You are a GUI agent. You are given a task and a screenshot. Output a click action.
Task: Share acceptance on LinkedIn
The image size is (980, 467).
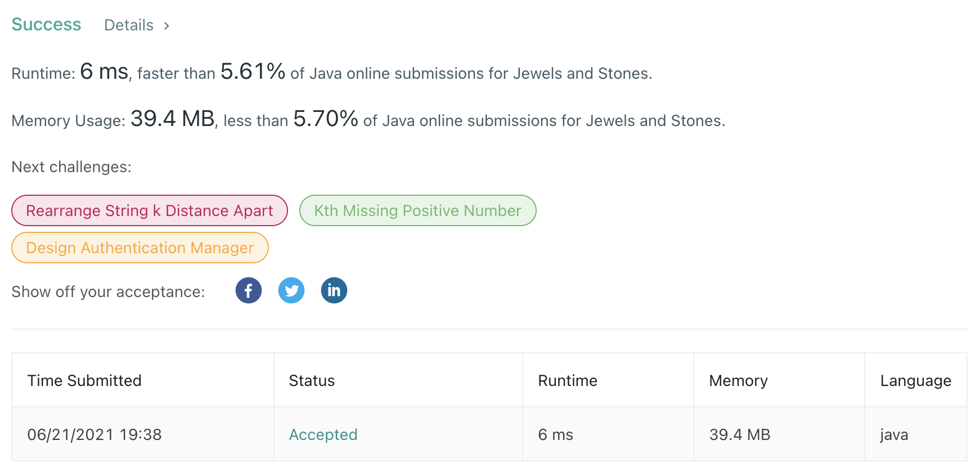click(334, 291)
